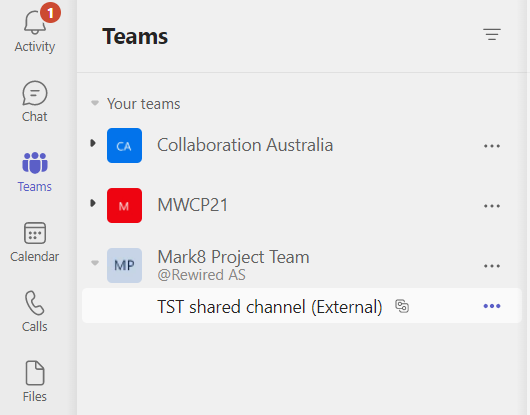Image resolution: width=530 pixels, height=415 pixels.
Task: Click the CA avatar for Collaboration Australia
Action: (x=124, y=146)
